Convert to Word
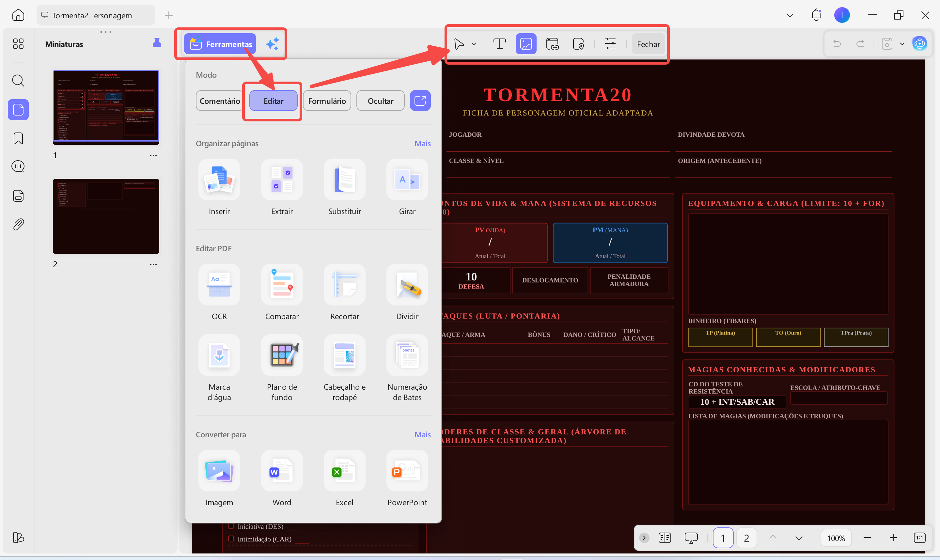 pyautogui.click(x=282, y=471)
